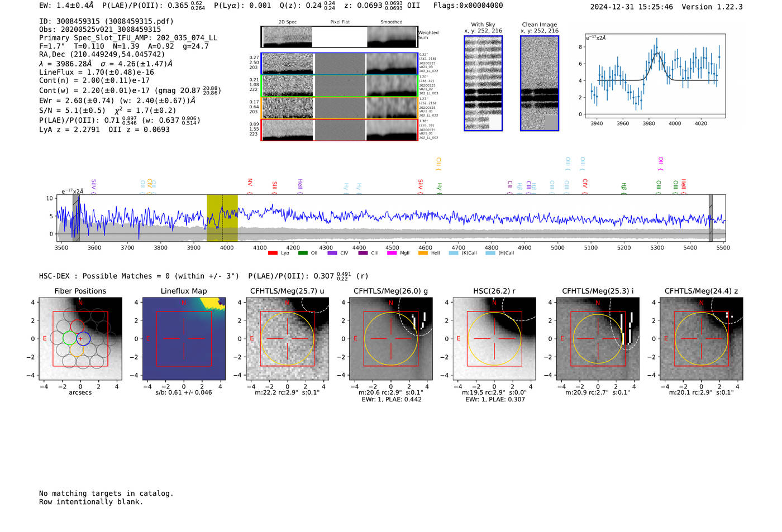Click the 'Pixel Flat' column header
Viewport: 782px width, 532px height.
340,22
